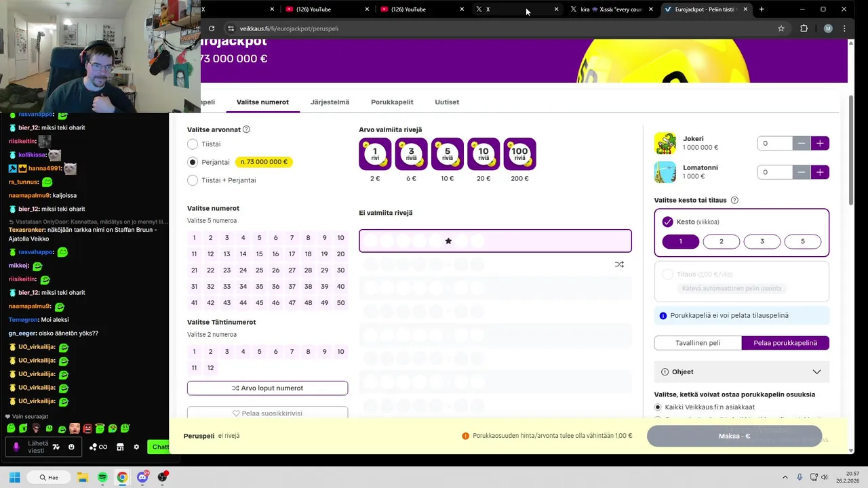The image size is (868, 488).
Task: Set duration to 1 week
Action: pyautogui.click(x=680, y=241)
